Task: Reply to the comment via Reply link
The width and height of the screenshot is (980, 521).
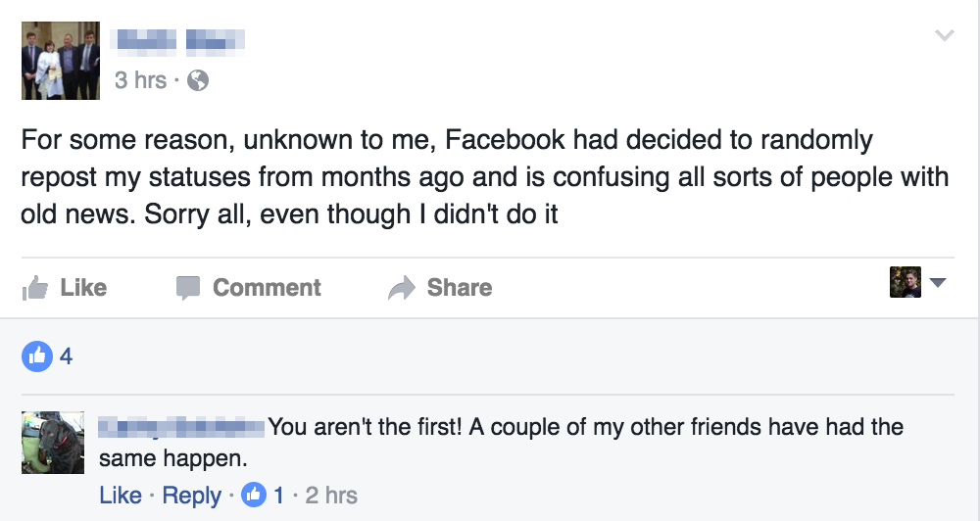Action: (x=191, y=496)
